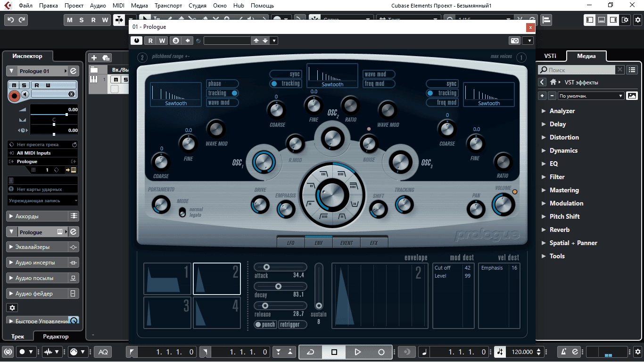
Task: Open Inspector settings gear icon
Action: (13, 308)
